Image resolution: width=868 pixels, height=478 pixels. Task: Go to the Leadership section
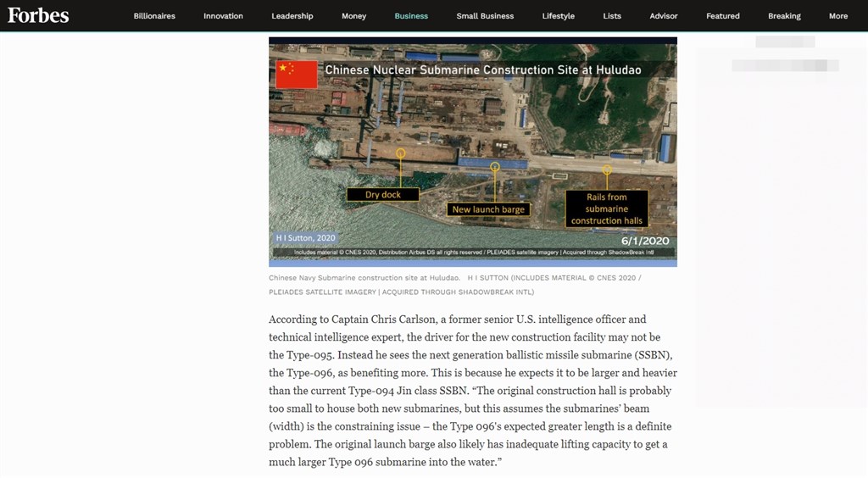[292, 16]
